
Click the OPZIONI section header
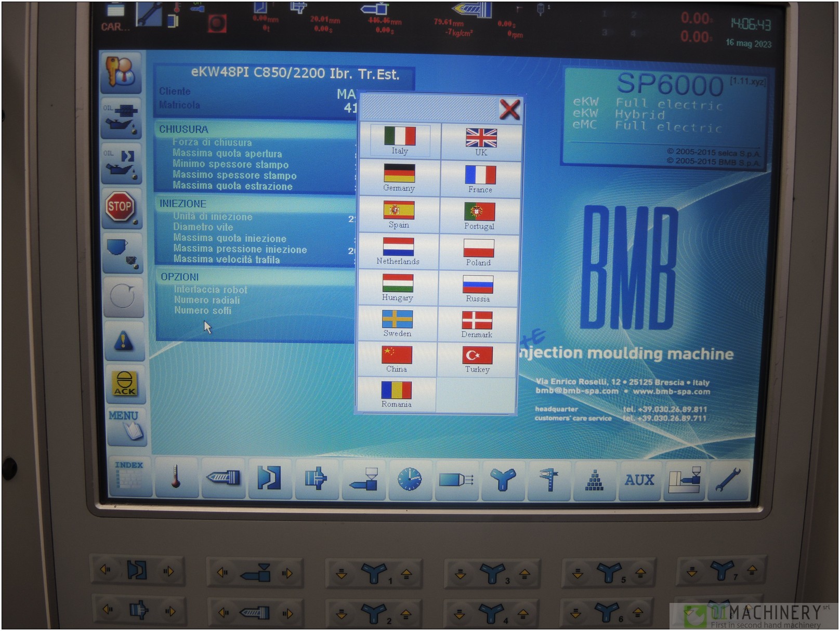click(x=180, y=277)
